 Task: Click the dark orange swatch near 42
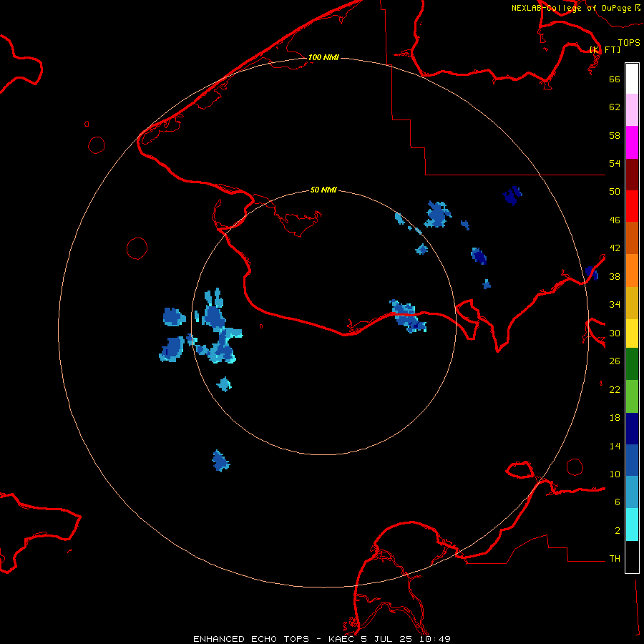(x=632, y=238)
